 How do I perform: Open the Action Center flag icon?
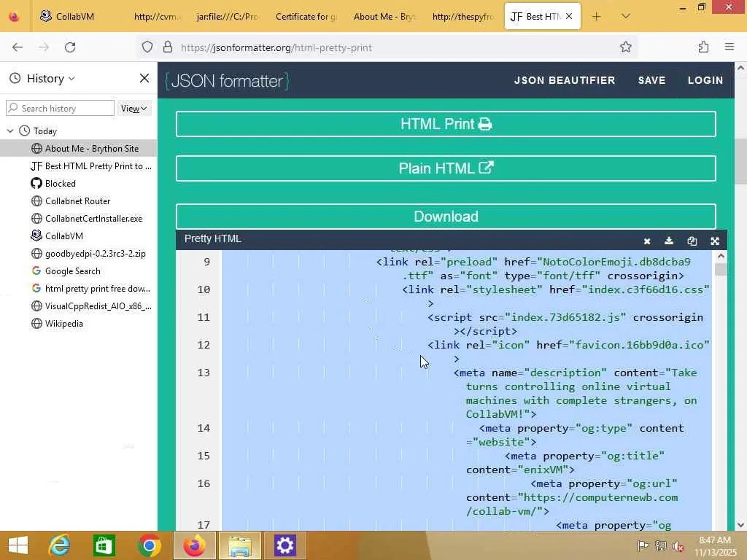(x=643, y=545)
